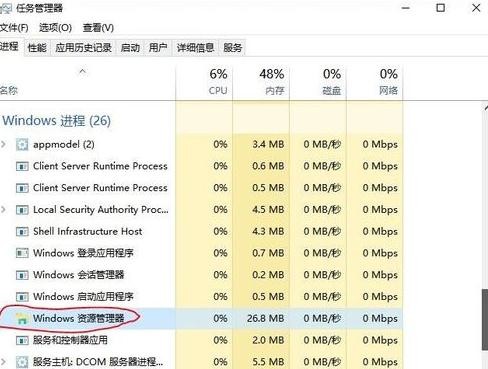Viewport: 488px width, 369px height.
Task: Click the appmodel gear process icon
Action: point(22,144)
